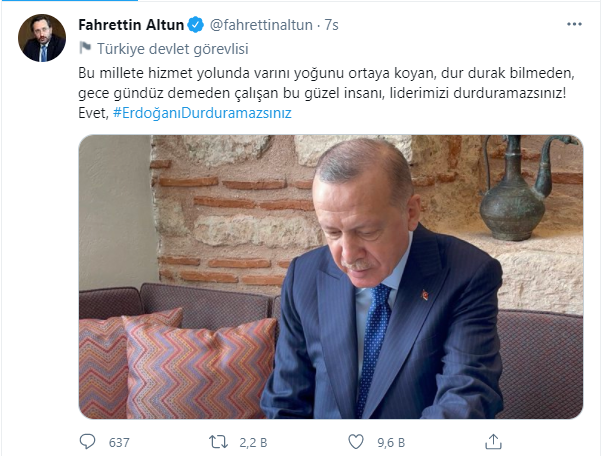Retweet this post using the arrows icon
Image resolution: width=604 pixels, height=456 pixels.
pos(218,442)
